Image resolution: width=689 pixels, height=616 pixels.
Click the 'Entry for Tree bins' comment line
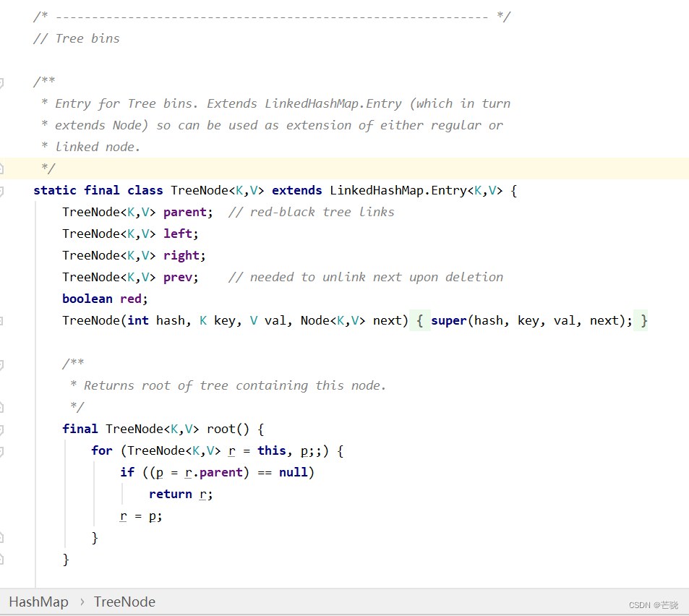(x=276, y=103)
